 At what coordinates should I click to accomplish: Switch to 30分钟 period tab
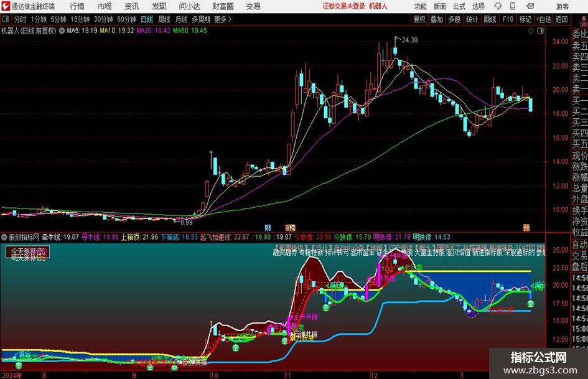pos(103,19)
